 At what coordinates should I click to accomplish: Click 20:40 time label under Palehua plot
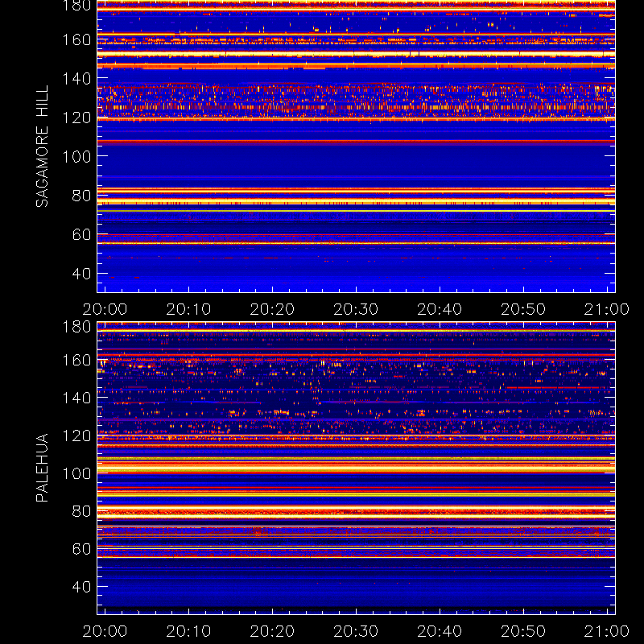tap(440, 631)
